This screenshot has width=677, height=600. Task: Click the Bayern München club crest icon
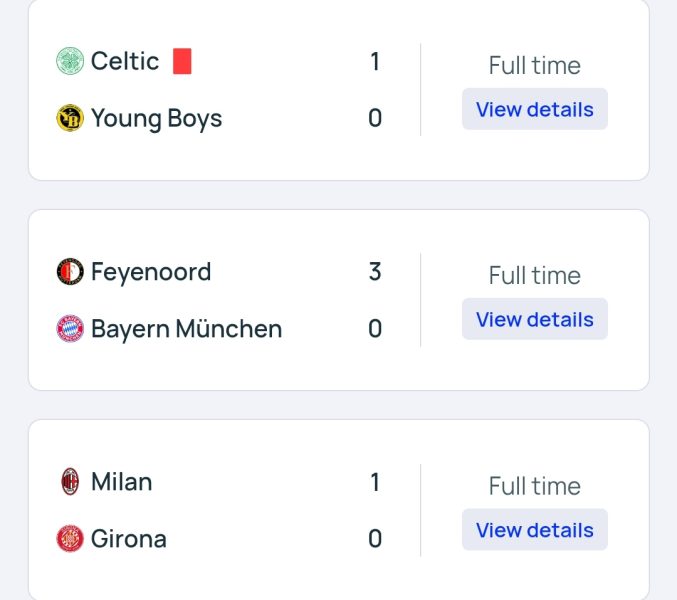point(70,328)
